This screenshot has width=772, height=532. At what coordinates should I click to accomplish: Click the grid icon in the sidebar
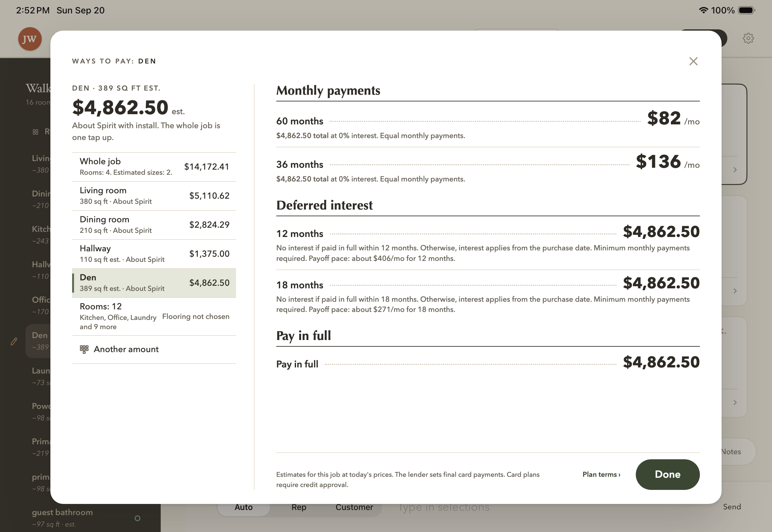coord(35,132)
